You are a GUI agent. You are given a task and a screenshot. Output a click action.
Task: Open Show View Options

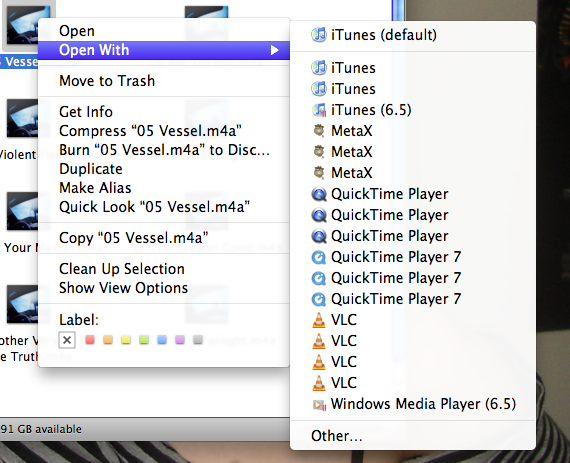click(164, 288)
